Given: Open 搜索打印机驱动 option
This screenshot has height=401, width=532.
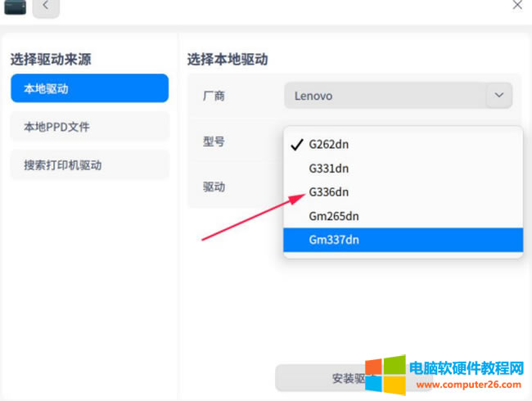Looking at the screenshot, I should click(x=89, y=164).
